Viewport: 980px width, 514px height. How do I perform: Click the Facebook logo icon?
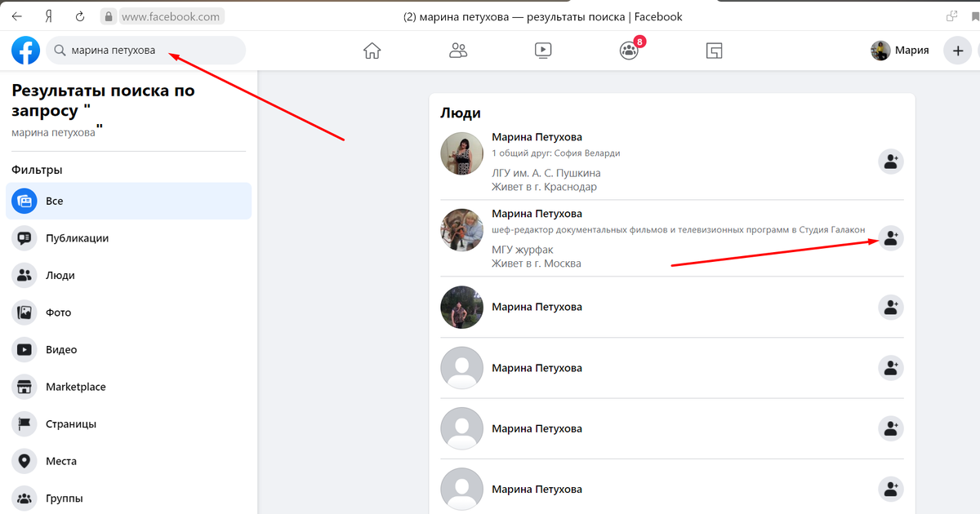click(x=25, y=51)
